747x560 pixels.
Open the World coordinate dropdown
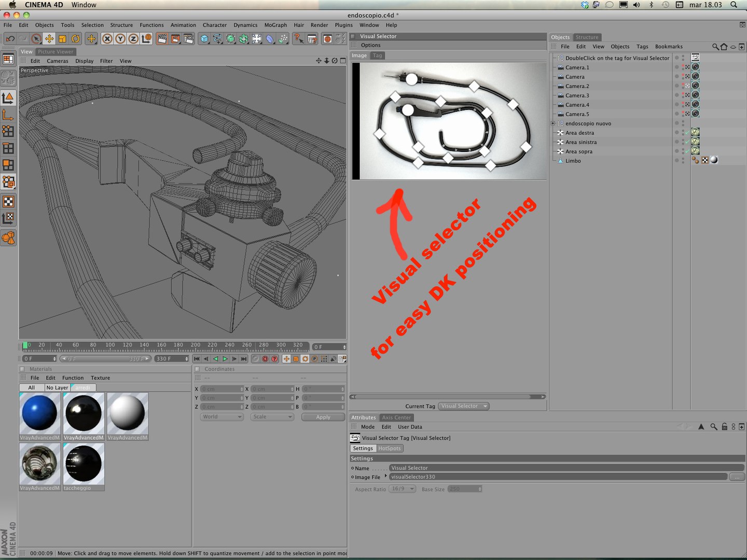pos(222,417)
